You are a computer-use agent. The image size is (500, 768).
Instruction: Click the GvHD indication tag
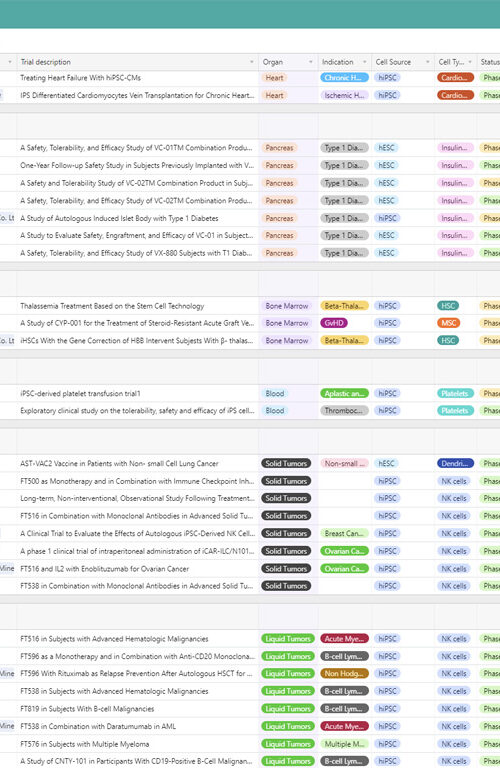pos(333,323)
